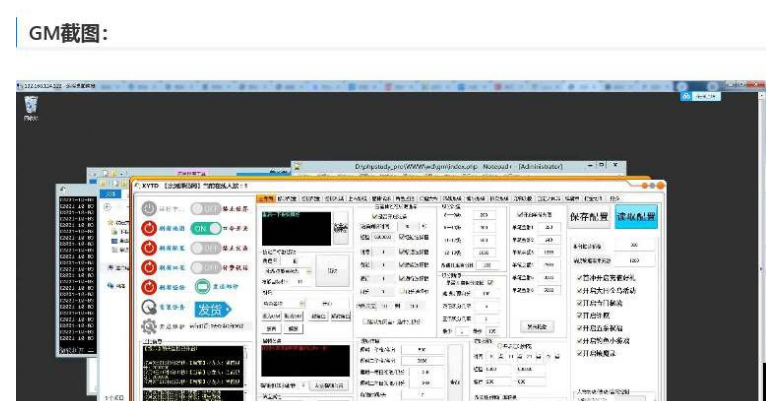Click the wlstID text input field
The height and width of the screenshot is (401, 767).
(x=222, y=326)
